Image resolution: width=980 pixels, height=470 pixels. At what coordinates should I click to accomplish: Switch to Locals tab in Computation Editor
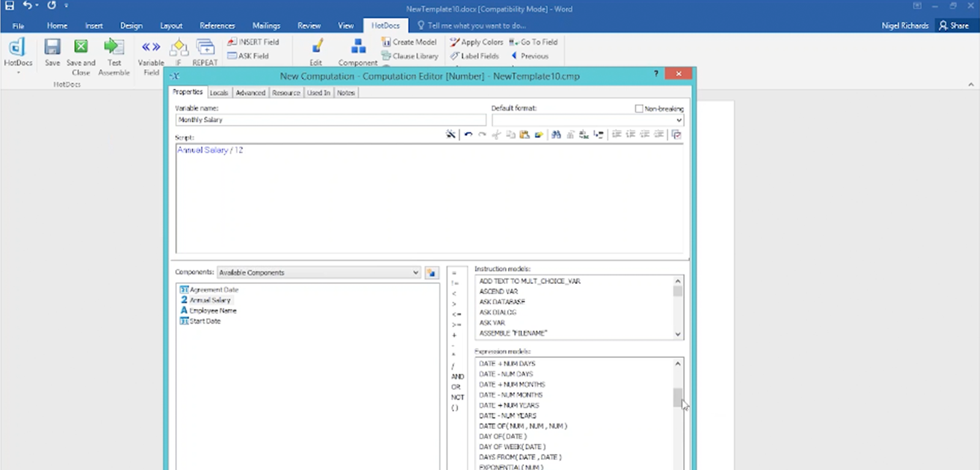pos(219,93)
